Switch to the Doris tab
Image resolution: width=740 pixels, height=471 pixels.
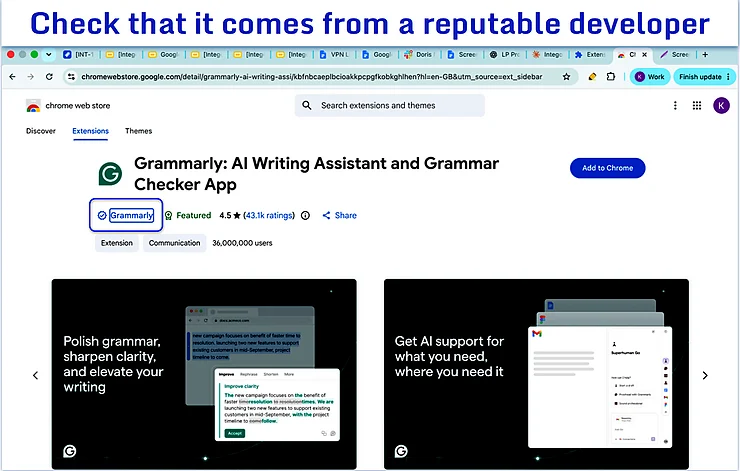(420, 55)
